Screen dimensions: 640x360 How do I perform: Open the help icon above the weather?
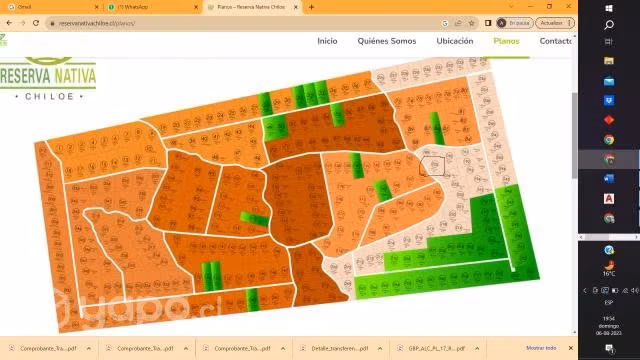(x=609, y=250)
